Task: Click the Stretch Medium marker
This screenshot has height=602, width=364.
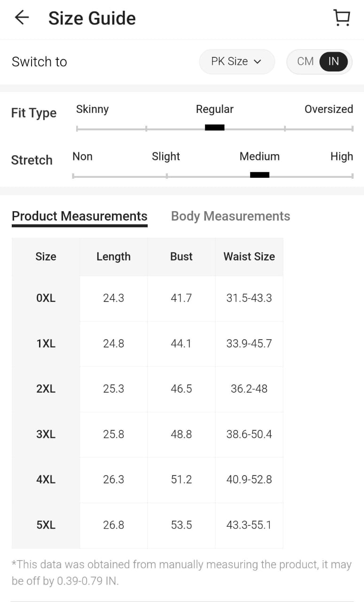Action: click(260, 175)
